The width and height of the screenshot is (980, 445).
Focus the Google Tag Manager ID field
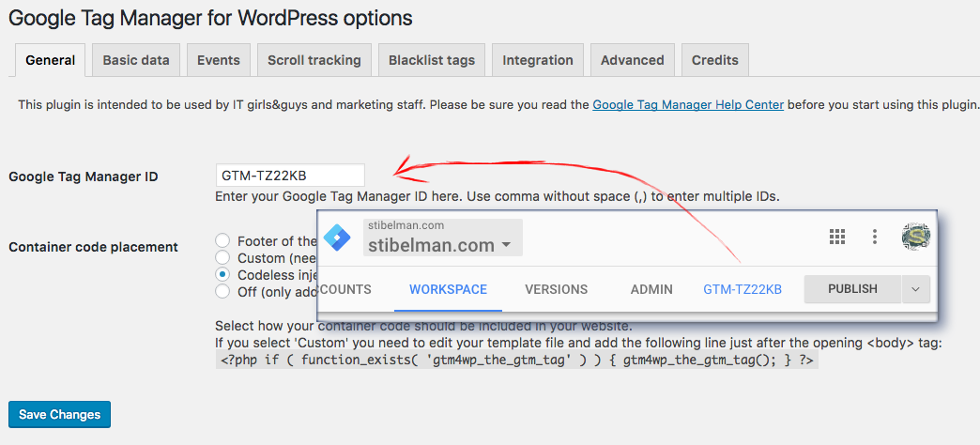coord(290,175)
